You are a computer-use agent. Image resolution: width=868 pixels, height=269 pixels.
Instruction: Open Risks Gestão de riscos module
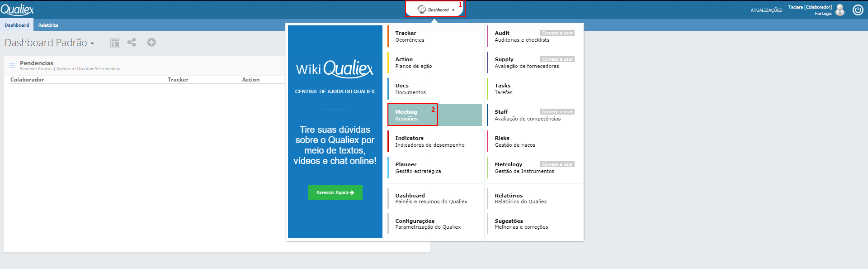point(534,141)
